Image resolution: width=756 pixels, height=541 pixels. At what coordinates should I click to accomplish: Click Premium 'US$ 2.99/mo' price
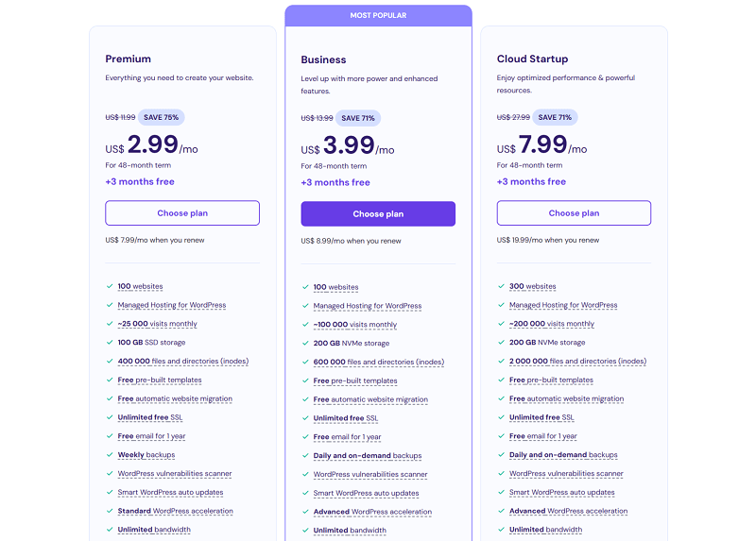151,144
